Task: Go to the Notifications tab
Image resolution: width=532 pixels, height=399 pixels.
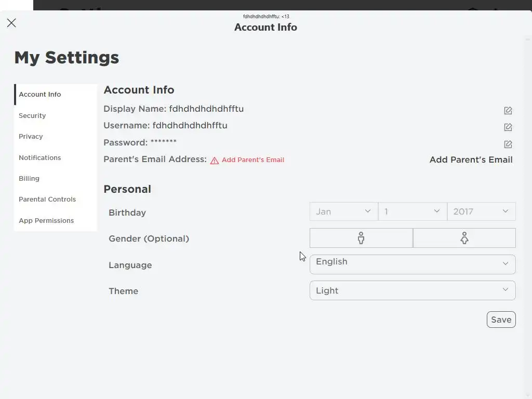Action: tap(40, 158)
